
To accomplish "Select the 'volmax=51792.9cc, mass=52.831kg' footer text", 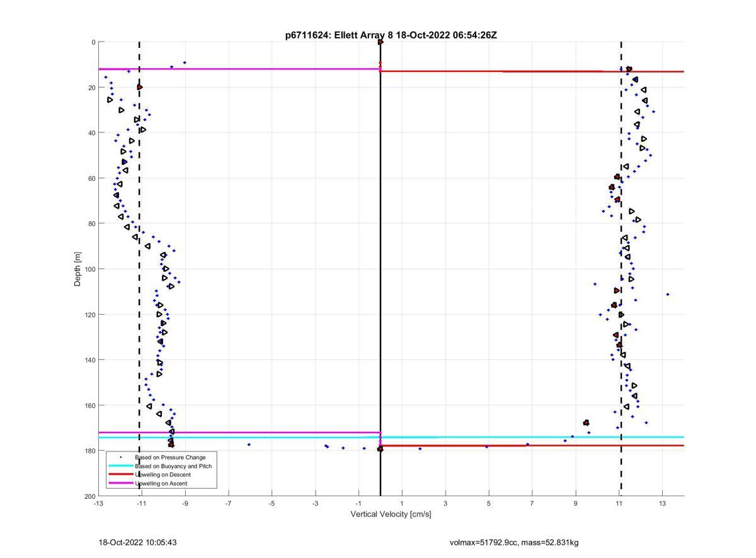I will pos(514,542).
